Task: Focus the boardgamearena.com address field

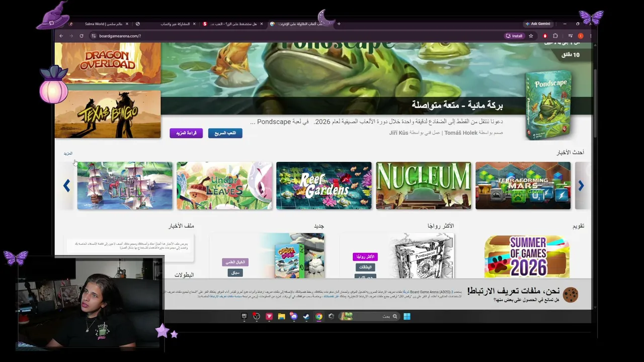Action: click(297, 36)
